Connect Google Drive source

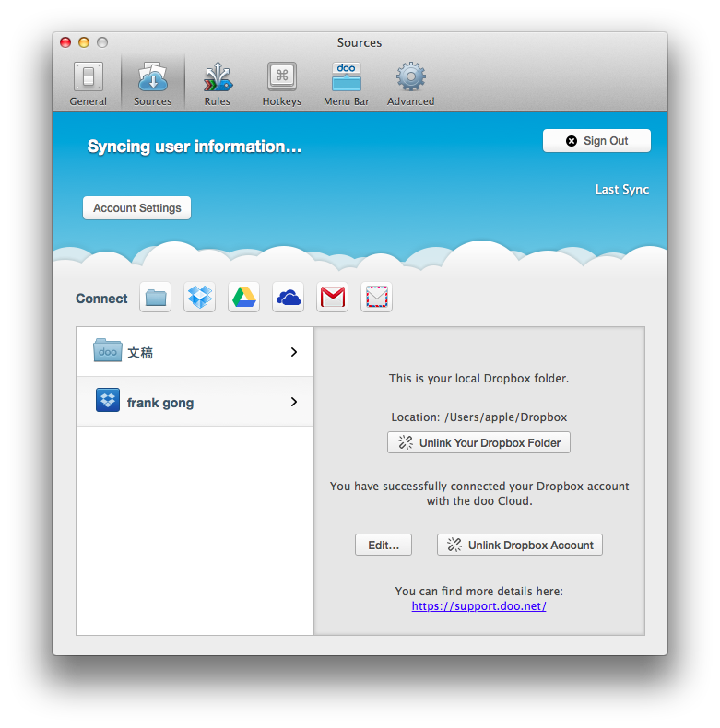pos(244,297)
